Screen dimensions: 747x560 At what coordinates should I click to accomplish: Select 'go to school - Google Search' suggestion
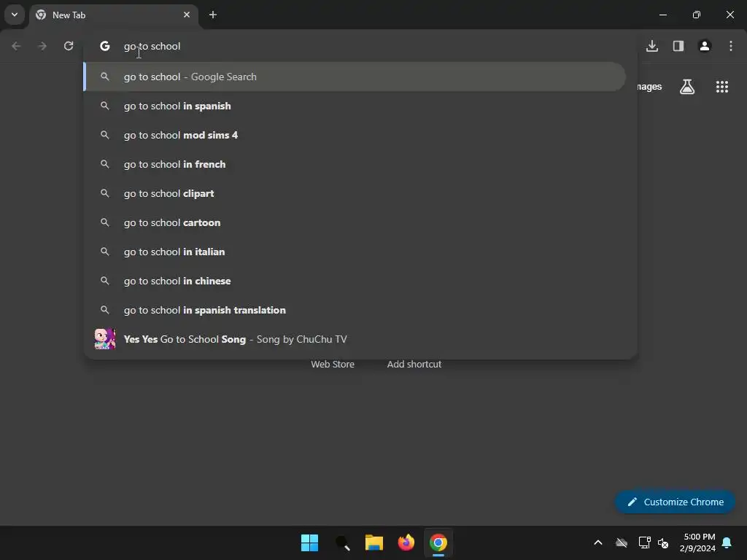point(355,77)
